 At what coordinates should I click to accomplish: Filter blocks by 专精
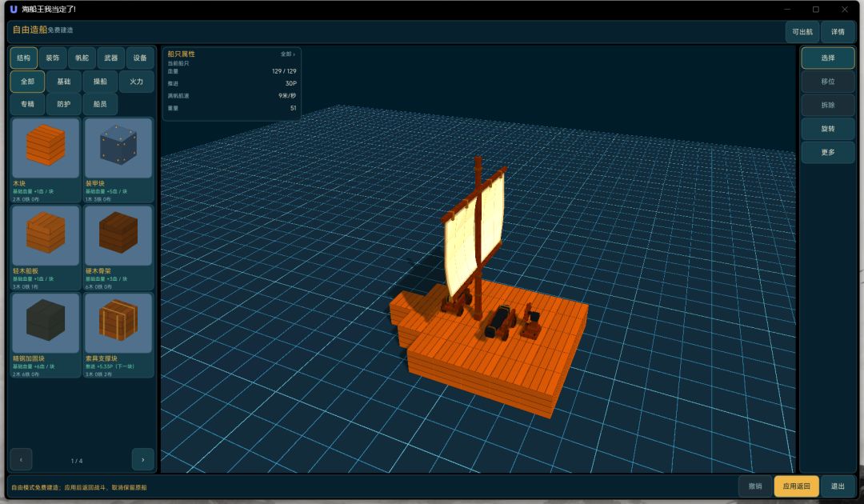27,104
